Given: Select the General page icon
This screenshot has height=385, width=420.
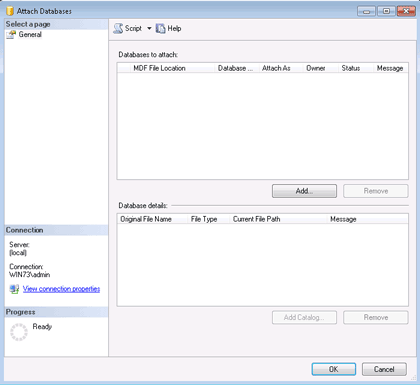Looking at the screenshot, I should (11, 35).
